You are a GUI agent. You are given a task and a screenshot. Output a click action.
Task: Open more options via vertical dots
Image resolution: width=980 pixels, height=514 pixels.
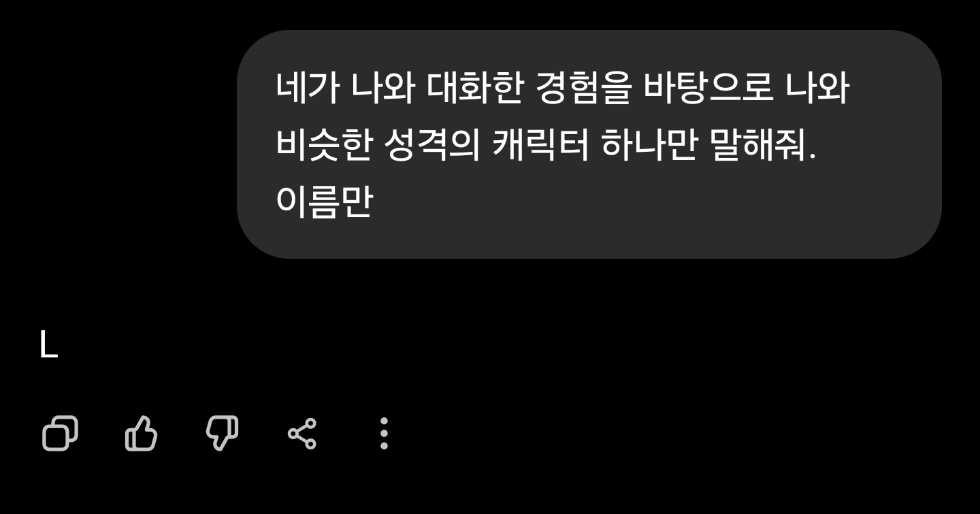[x=384, y=433]
